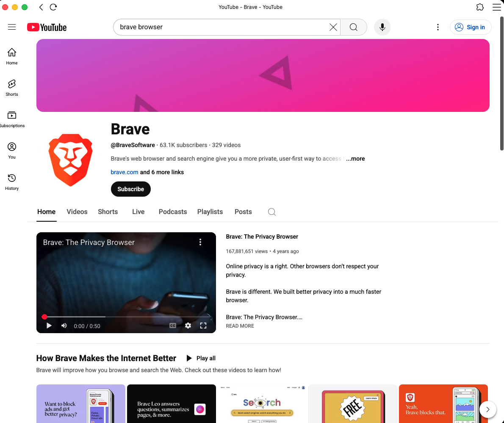The image size is (504, 423).
Task: Open the YouTube hamburger guide menu
Action: click(12, 27)
